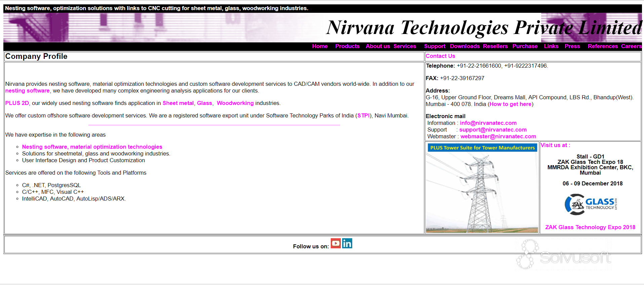
Task: Click the PLUS Tower Suite for Tower Manufacturers caption
Action: pos(482,148)
